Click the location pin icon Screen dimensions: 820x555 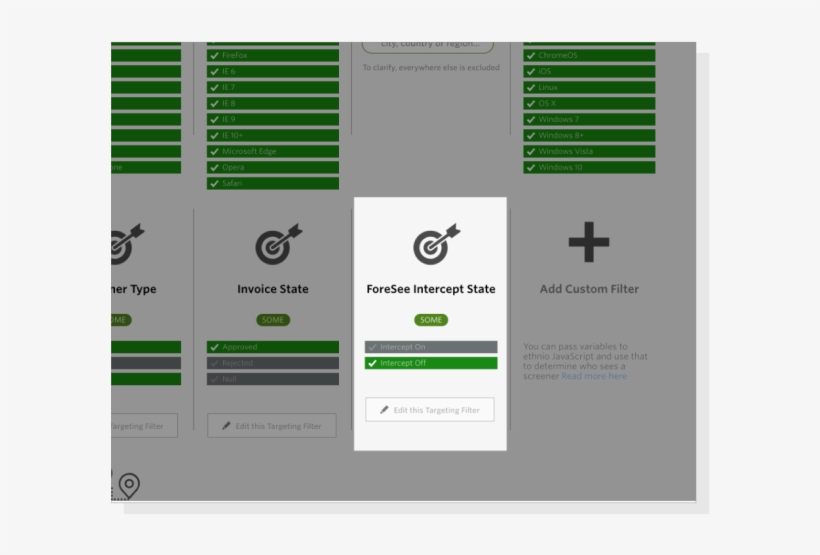tap(129, 485)
